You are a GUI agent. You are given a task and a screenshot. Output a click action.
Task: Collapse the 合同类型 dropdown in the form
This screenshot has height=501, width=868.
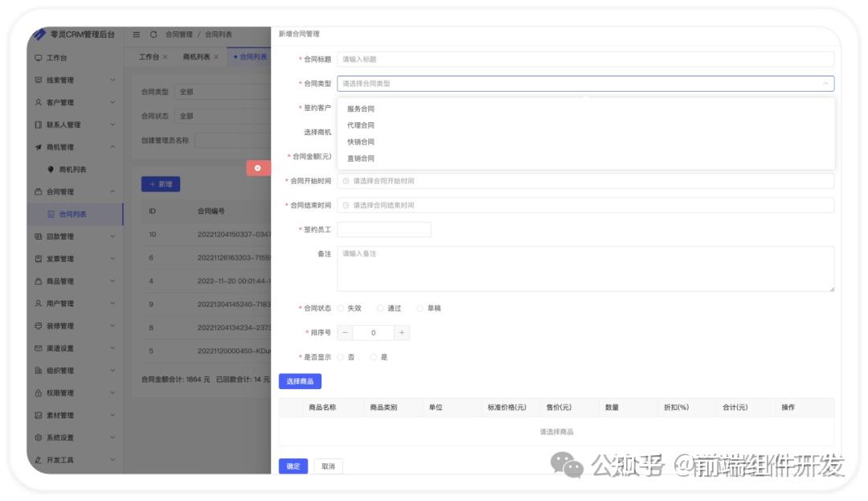[825, 84]
